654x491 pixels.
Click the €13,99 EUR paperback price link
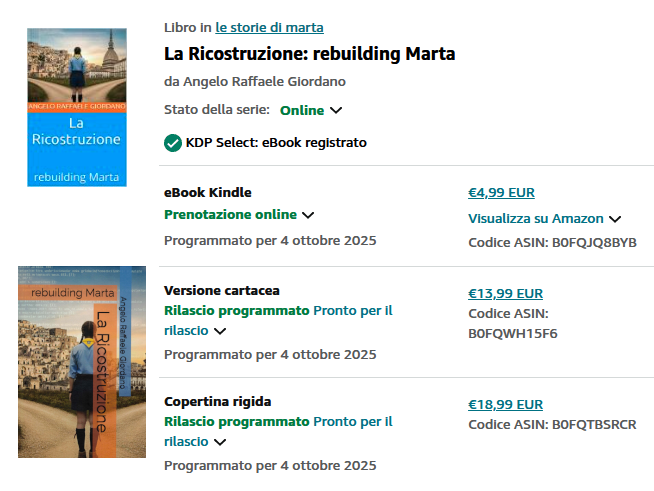coord(505,294)
